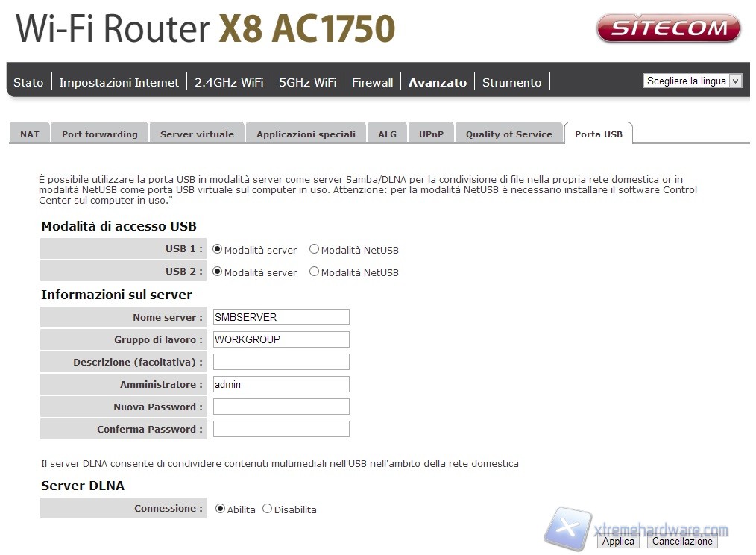Click the Applica button
The image size is (756, 555).
618,542
